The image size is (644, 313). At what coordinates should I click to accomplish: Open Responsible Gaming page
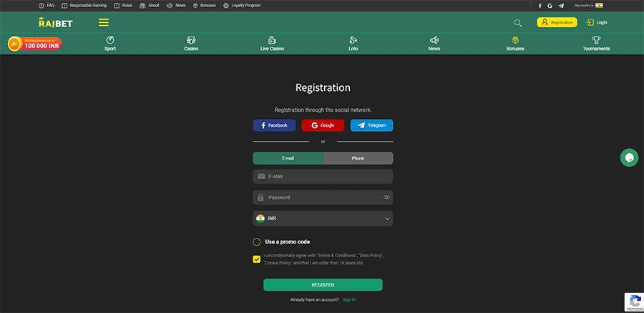(84, 6)
